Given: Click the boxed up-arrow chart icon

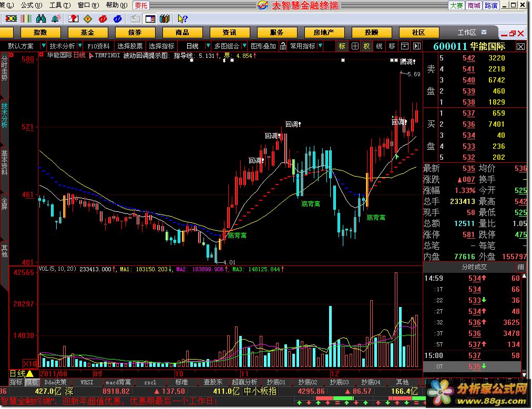Looking at the screenshot, I should pos(404,46).
